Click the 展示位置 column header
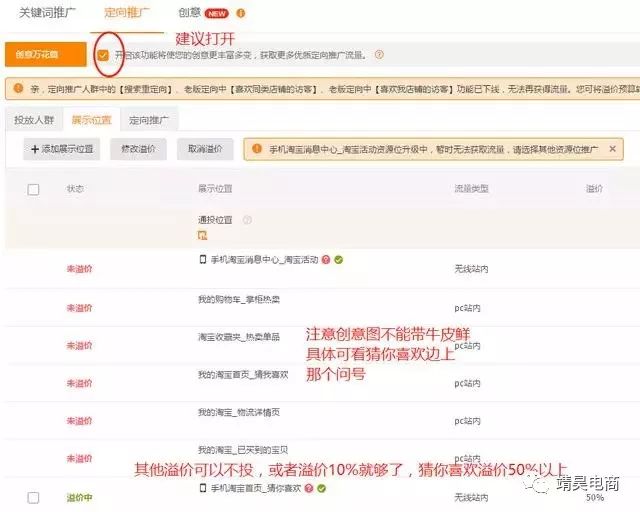Viewport: 640px width, 512px height. click(215, 189)
